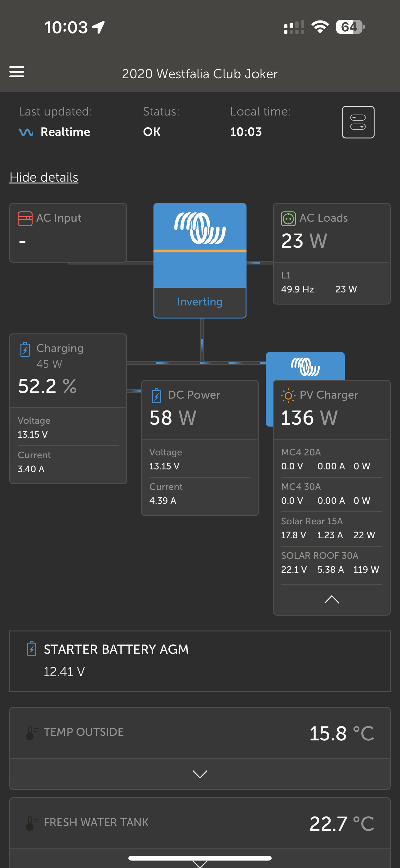Select the DC Power current 4.39 A
Image resolution: width=400 pixels, height=868 pixels.
(x=162, y=500)
